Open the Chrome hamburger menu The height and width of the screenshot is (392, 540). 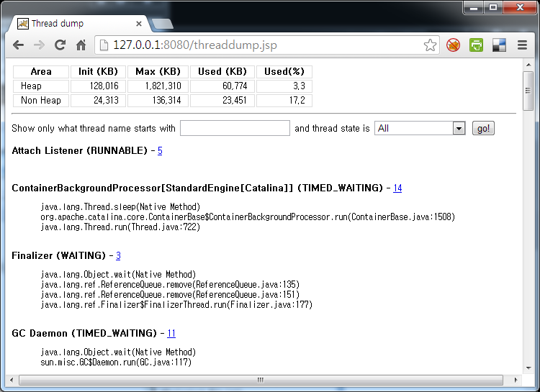(523, 45)
